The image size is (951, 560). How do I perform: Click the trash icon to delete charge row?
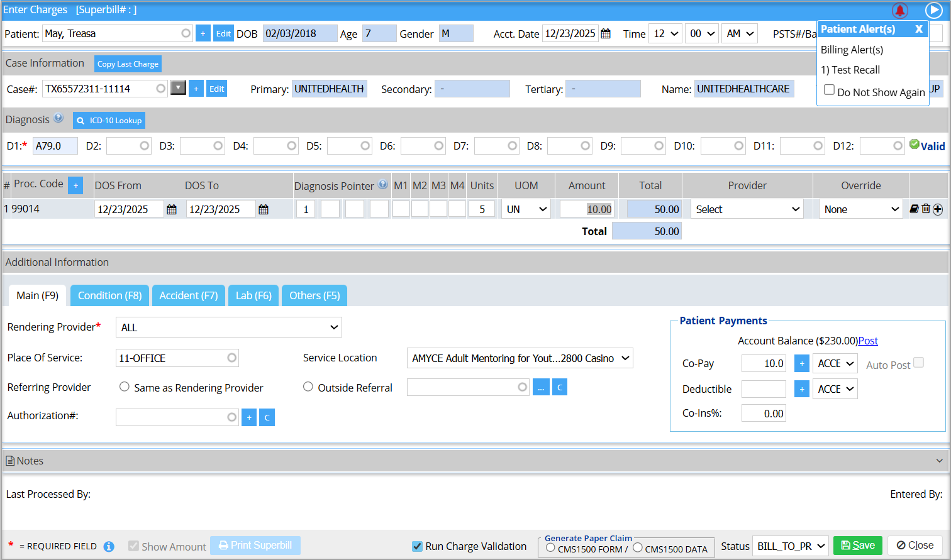(x=926, y=209)
